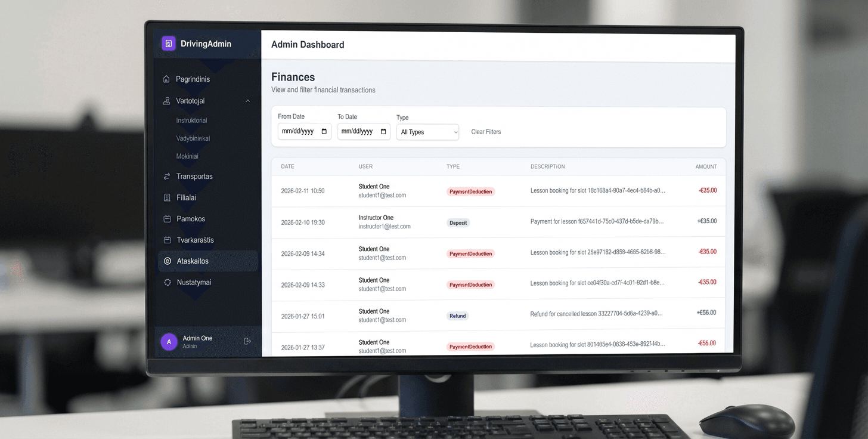Viewport: 868px width, 439px height.
Task: Click the Clear Filters button
Action: tap(486, 132)
